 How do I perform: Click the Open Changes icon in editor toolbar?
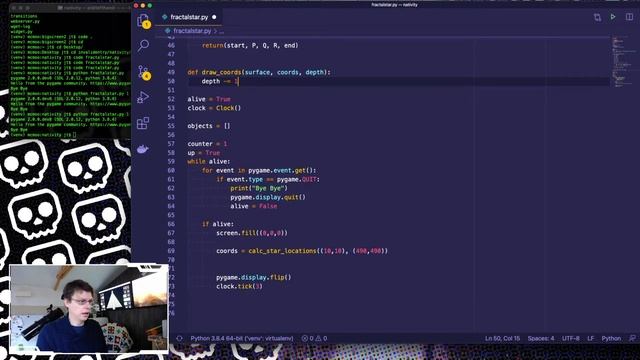(597, 17)
